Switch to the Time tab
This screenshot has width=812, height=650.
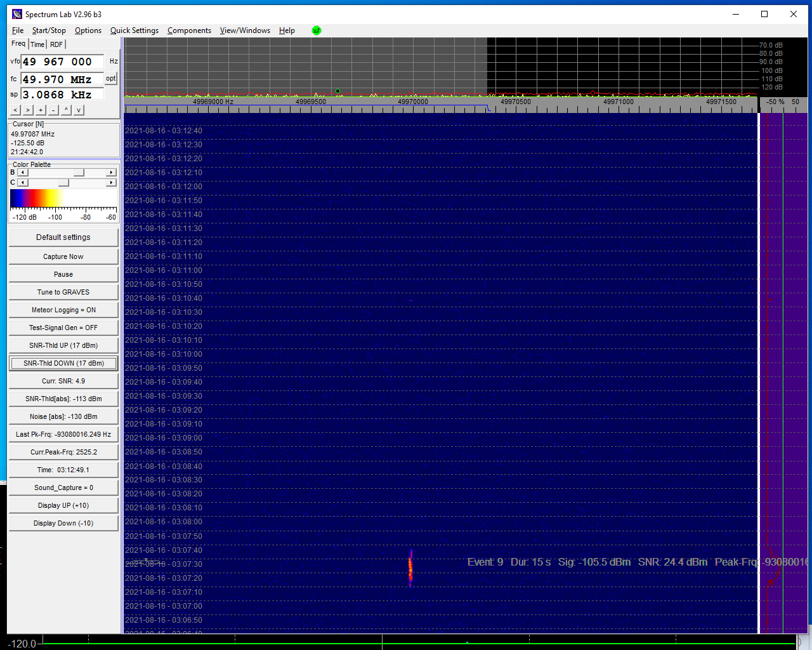37,44
